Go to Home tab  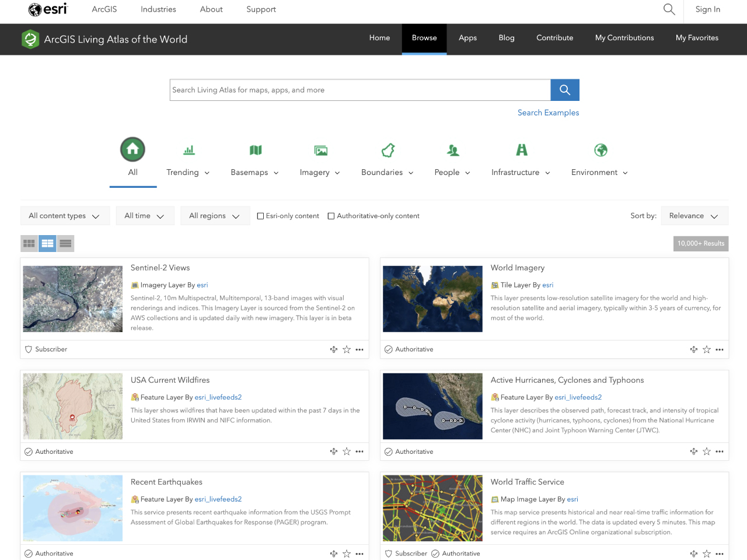[379, 38]
